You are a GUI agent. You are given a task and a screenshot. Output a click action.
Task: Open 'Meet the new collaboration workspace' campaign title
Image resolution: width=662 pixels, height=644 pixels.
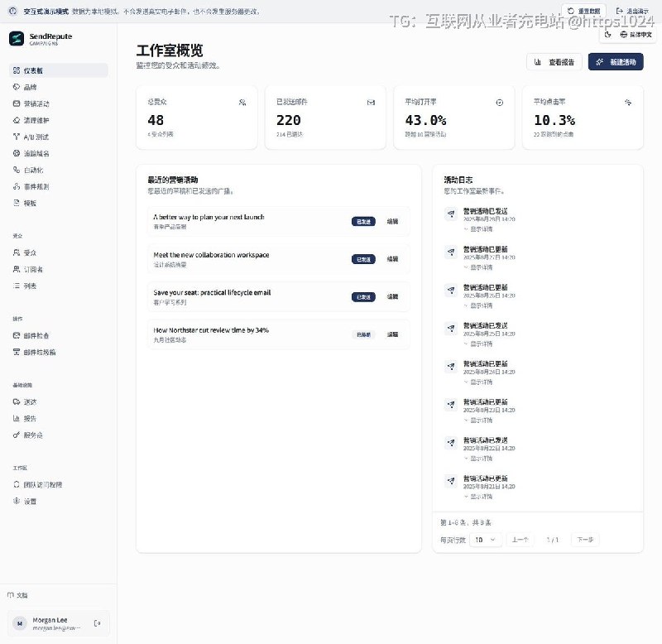(x=211, y=255)
